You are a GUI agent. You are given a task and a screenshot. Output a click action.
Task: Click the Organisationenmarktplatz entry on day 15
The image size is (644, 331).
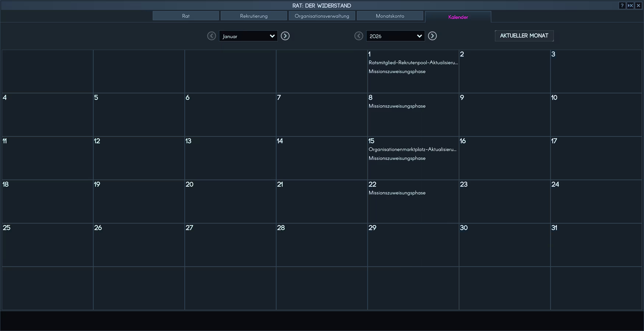point(412,149)
